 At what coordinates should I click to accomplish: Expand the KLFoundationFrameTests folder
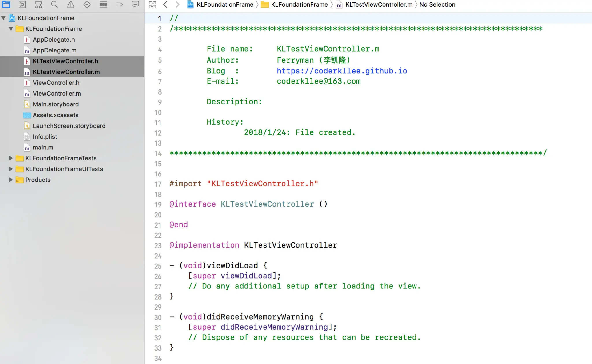[x=11, y=158]
